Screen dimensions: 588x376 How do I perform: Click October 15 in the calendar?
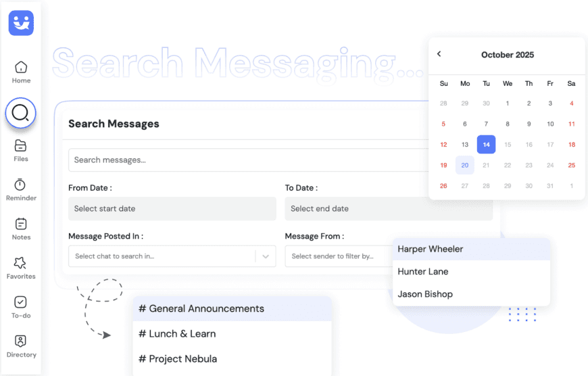[508, 145]
